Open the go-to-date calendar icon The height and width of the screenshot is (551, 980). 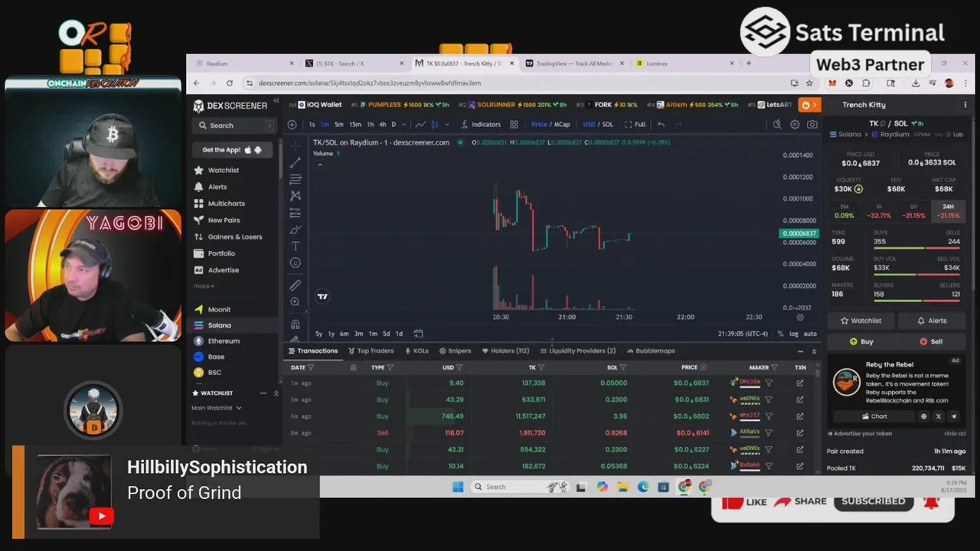[418, 334]
